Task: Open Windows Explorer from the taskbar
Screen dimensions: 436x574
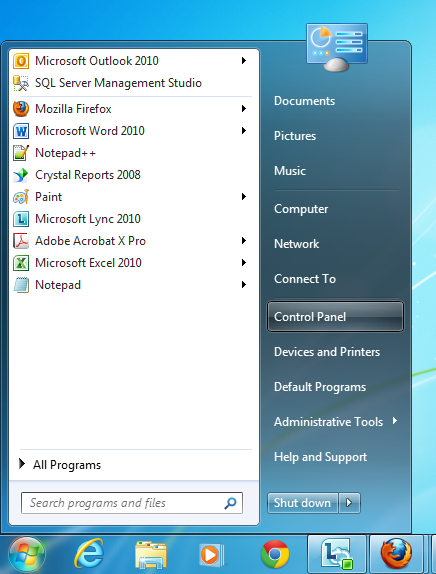Action: tap(151, 555)
